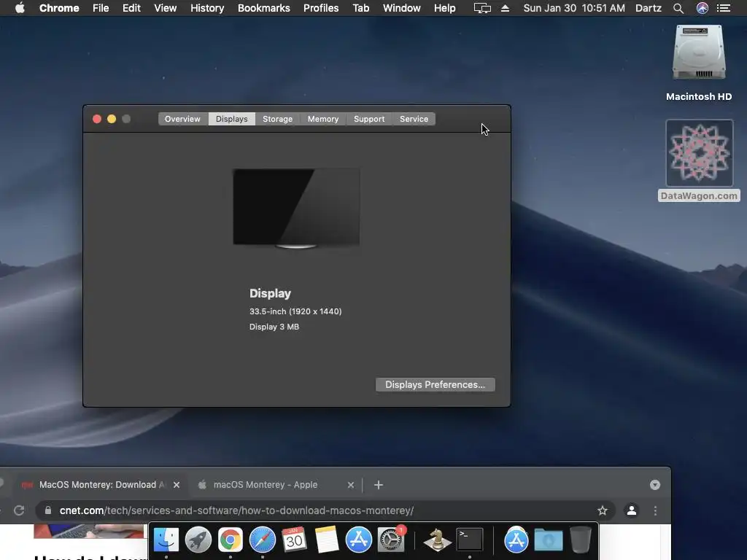
Task: Open App Store icon beside Notes
Action: [x=358, y=540]
